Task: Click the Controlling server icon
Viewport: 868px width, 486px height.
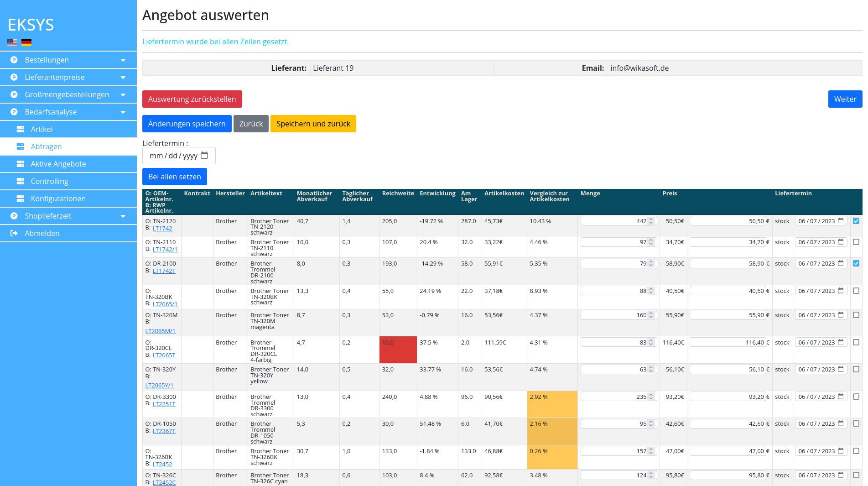Action: [21, 181]
